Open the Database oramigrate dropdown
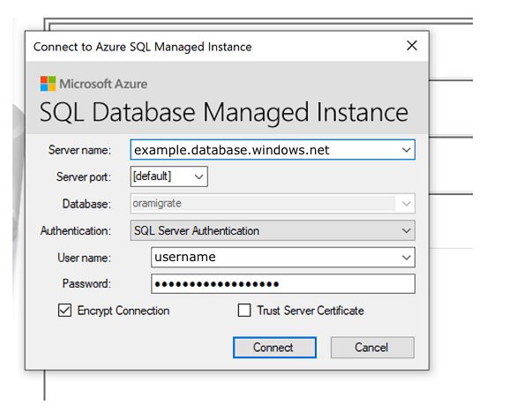 406,204
